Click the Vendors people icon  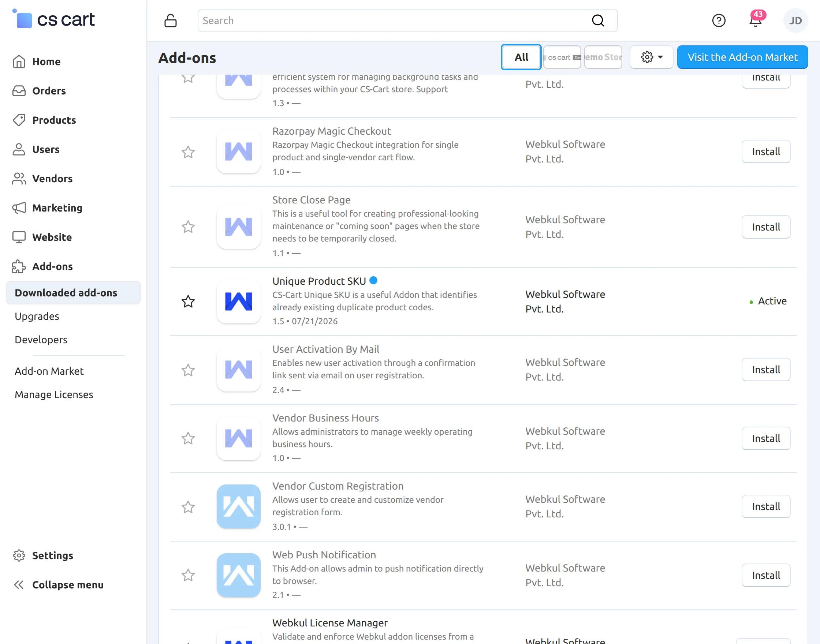pos(19,179)
